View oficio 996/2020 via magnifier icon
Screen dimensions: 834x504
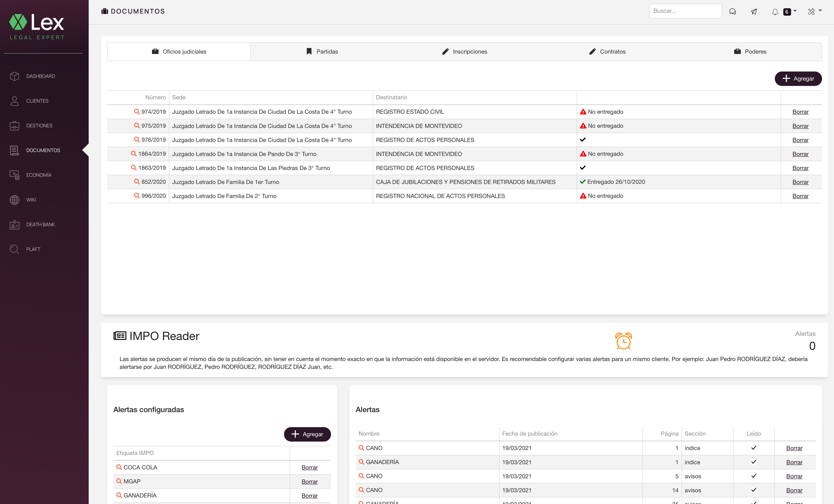click(x=137, y=196)
